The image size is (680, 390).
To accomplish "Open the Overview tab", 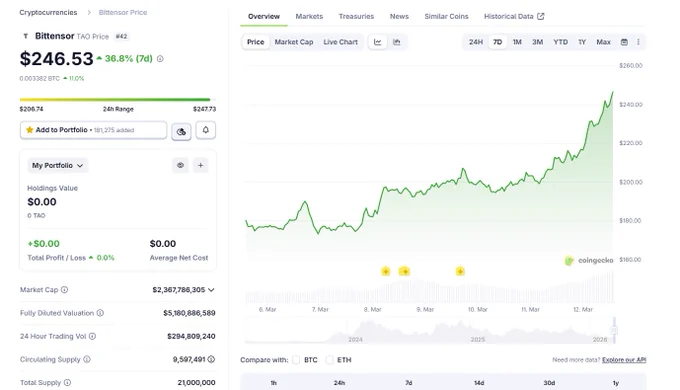I will (x=264, y=16).
